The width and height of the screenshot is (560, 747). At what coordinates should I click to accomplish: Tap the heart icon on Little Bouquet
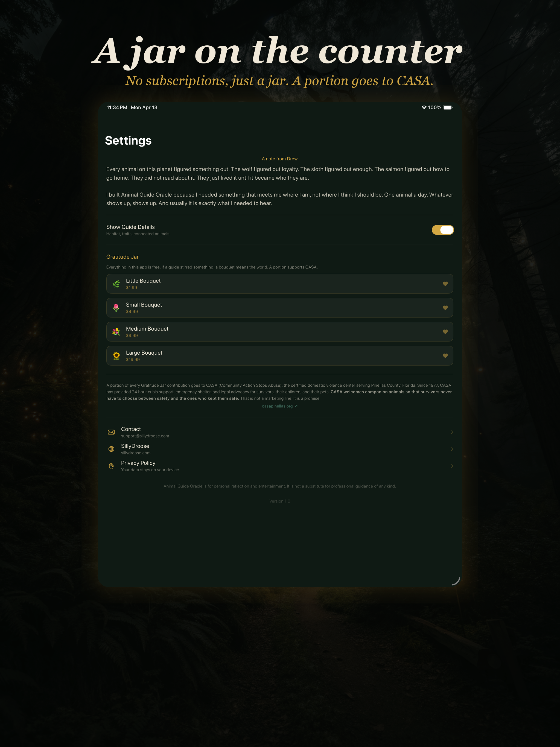pyautogui.click(x=445, y=284)
